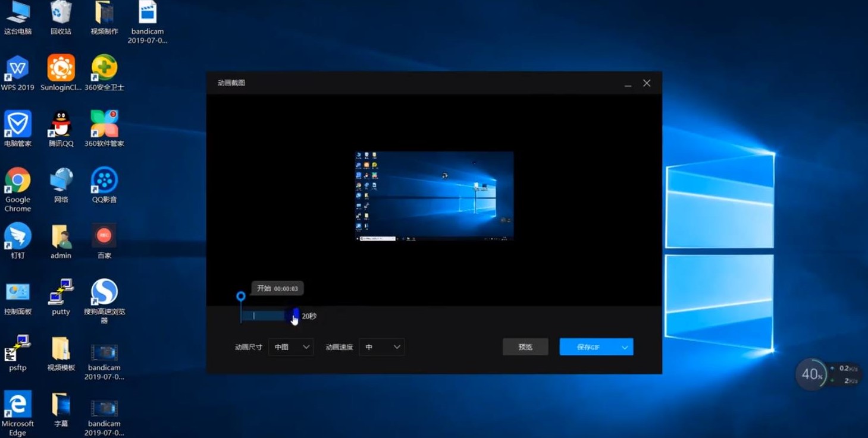The height and width of the screenshot is (438, 868).
Task: Open the Google Chrome desktop icon
Action: click(18, 181)
